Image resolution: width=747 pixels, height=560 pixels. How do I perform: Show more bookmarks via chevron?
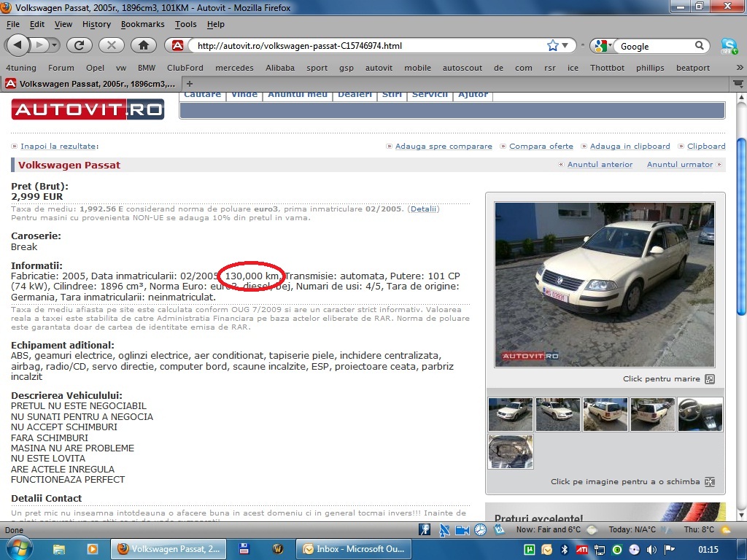[x=739, y=68]
